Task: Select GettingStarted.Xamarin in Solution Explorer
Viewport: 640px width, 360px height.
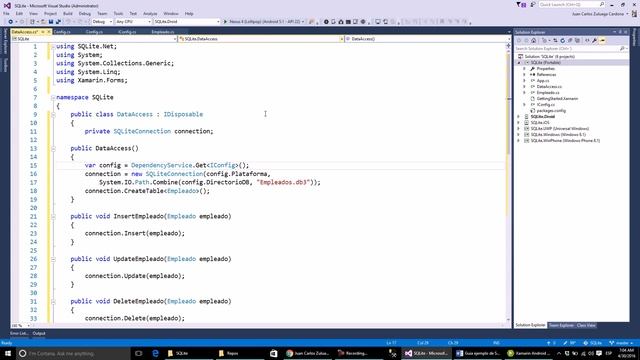Action: (x=557, y=99)
